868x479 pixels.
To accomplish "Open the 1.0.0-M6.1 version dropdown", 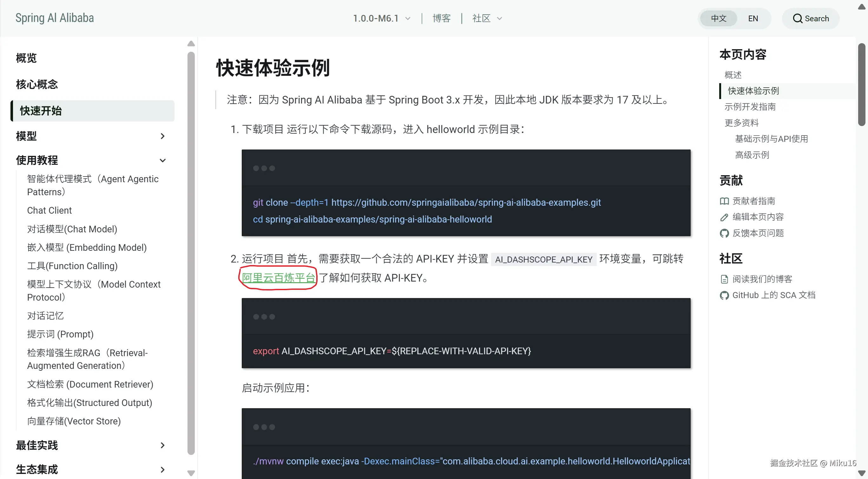I will [x=381, y=18].
